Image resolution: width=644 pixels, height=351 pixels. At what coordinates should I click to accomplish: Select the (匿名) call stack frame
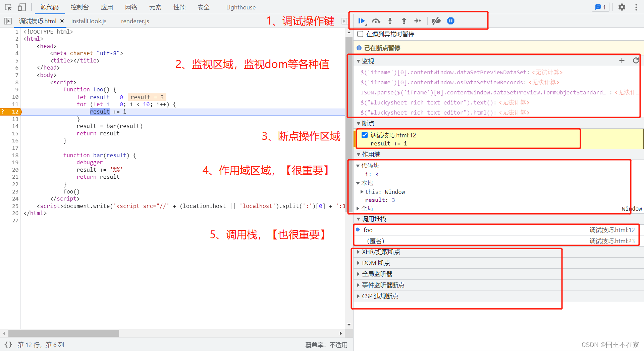[498, 241]
